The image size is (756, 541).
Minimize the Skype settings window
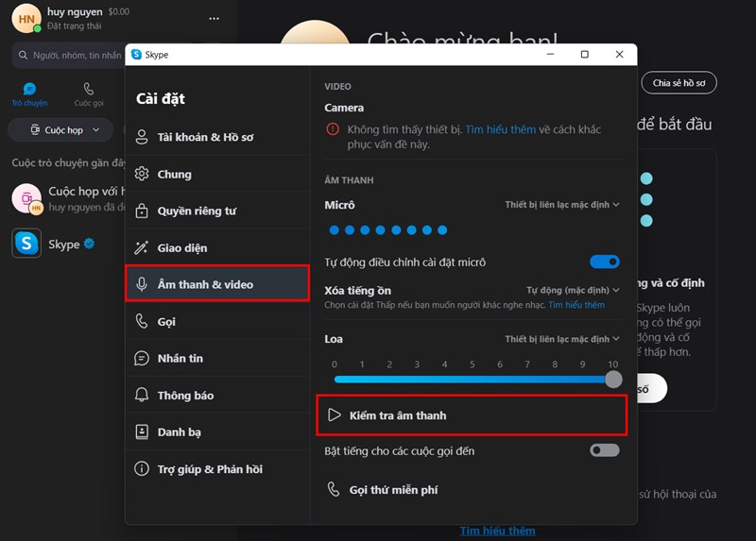coord(550,55)
